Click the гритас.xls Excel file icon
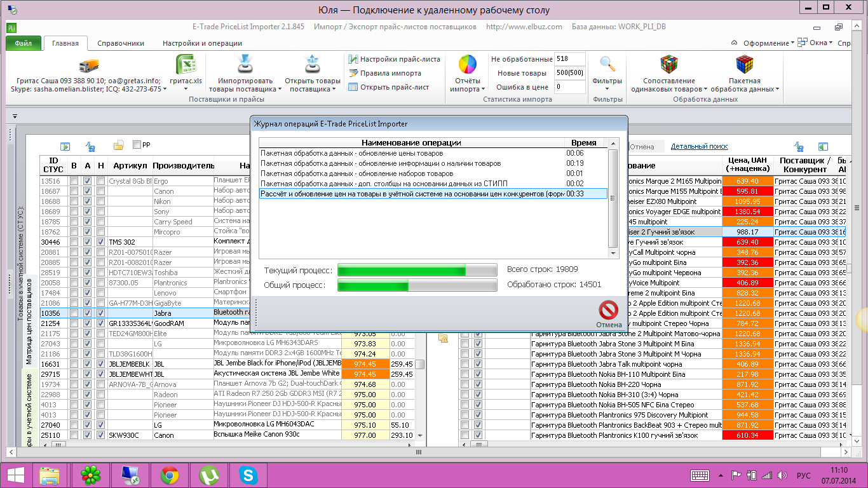The height and width of the screenshot is (488, 868). click(185, 64)
